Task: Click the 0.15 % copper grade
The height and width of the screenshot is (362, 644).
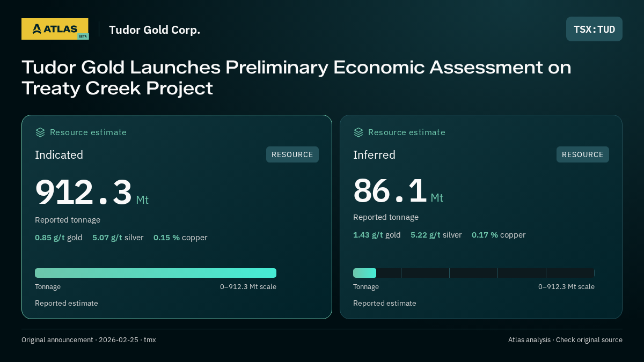Action: (x=180, y=238)
